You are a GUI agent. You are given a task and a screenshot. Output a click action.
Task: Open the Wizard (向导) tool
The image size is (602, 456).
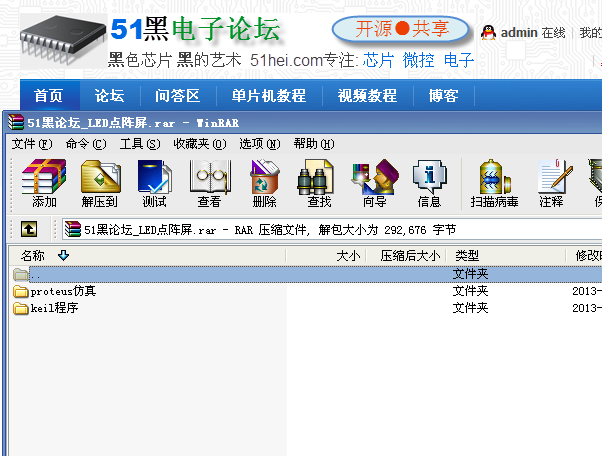[375, 176]
